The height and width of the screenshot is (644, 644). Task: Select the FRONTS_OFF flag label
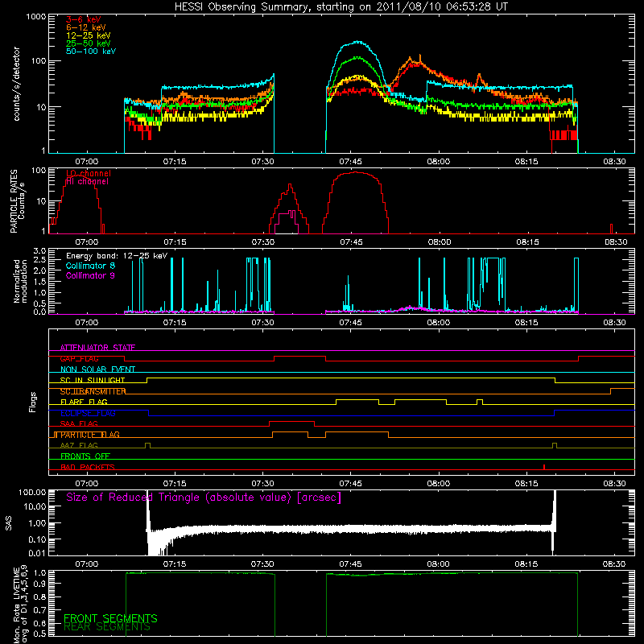coord(85,456)
